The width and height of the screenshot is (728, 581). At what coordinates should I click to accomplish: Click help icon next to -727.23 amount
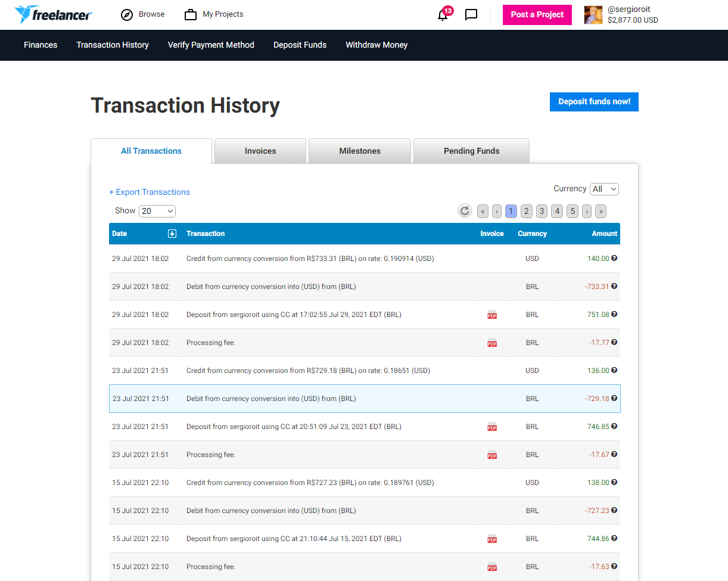614,510
